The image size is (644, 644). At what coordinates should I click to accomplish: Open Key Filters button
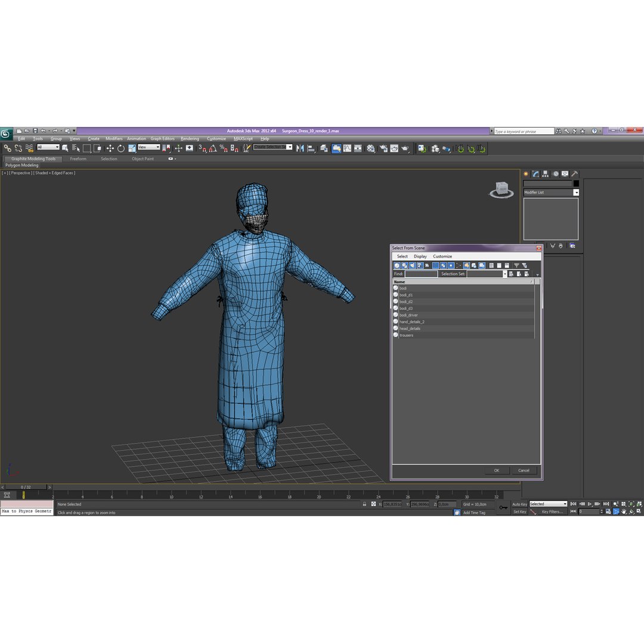552,512
